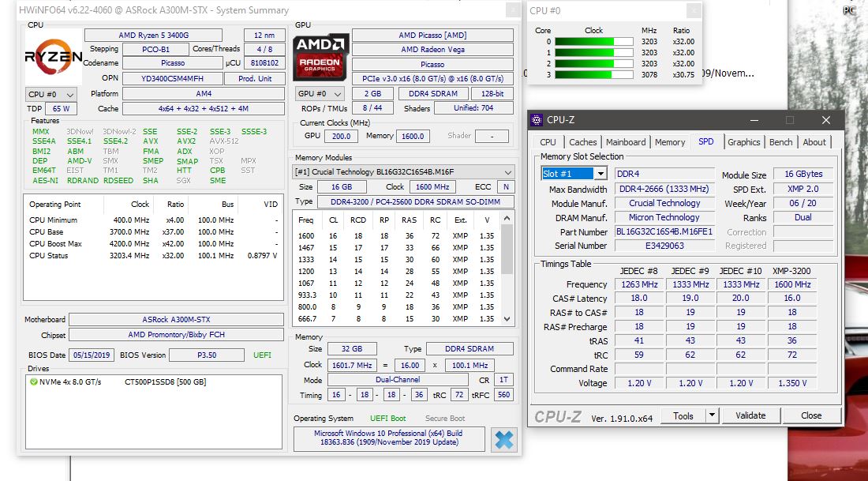The image size is (868, 481).
Task: Click the 1.350 V XMP voltage cell
Action: 792,383
